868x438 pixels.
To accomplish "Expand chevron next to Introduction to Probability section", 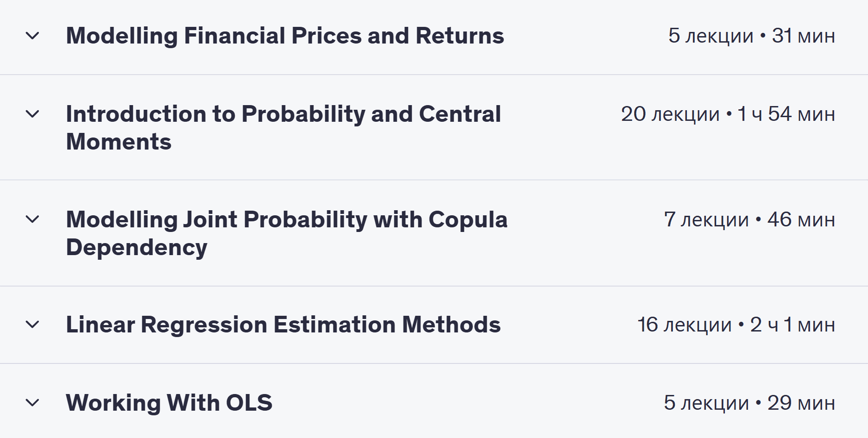I will point(32,114).
